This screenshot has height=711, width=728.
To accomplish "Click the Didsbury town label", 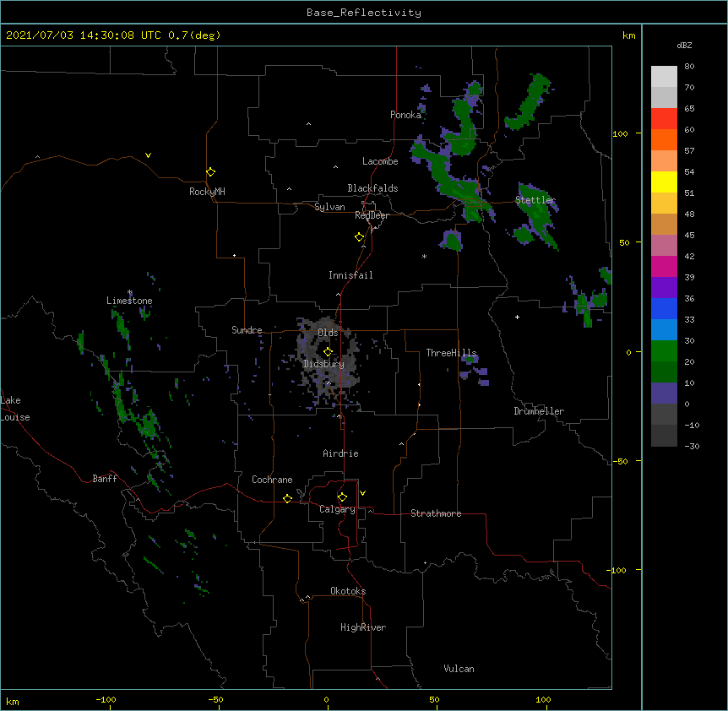I will click(x=324, y=364).
